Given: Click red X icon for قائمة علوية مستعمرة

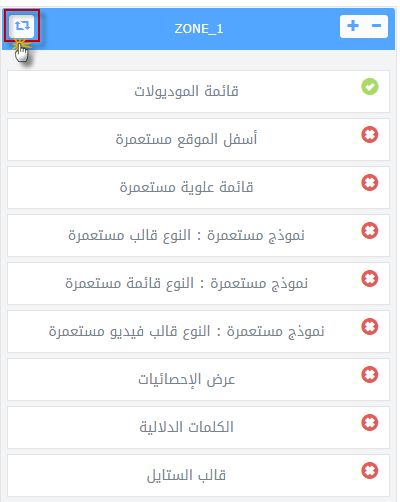Looking at the screenshot, I should point(370,183).
